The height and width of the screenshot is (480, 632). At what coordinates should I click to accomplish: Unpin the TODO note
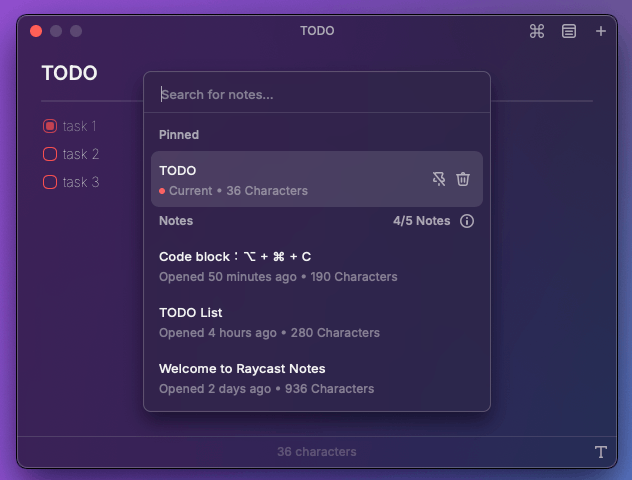click(439, 179)
